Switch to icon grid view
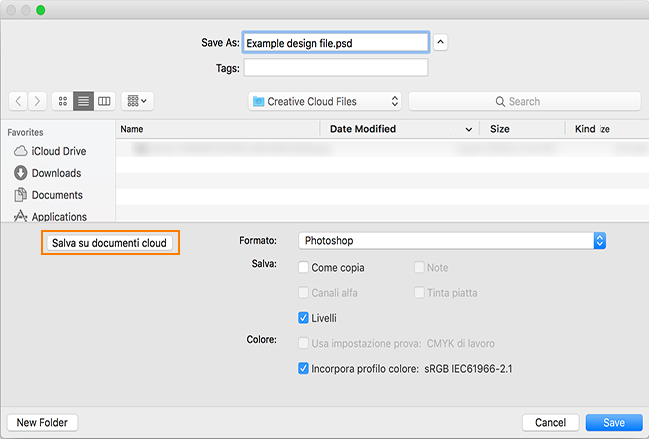 tap(62, 101)
